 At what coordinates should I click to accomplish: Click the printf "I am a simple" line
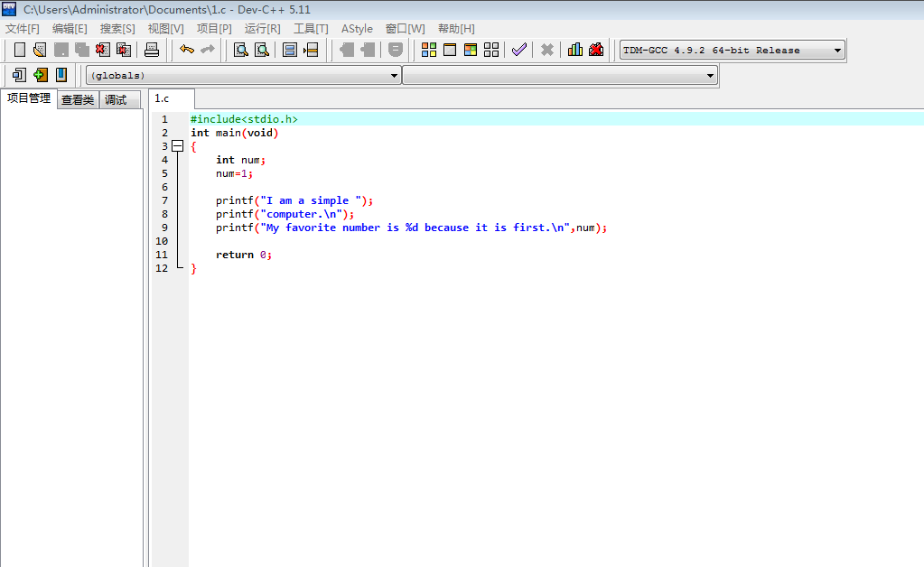[294, 200]
